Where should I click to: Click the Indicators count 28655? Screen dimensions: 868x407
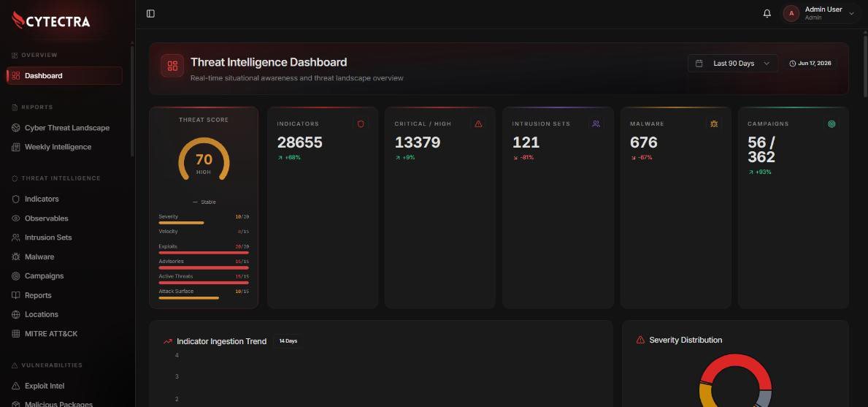(299, 142)
